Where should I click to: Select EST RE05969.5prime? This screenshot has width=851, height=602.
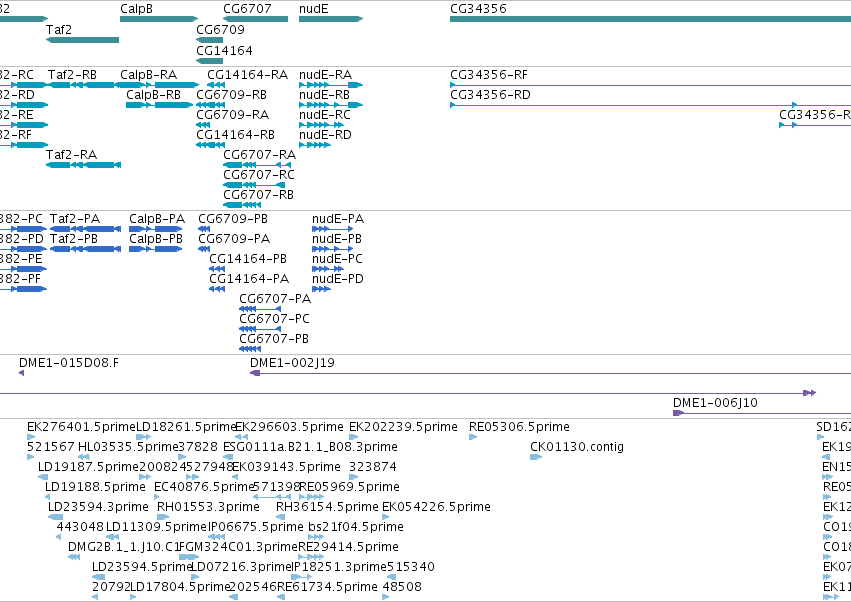350,487
